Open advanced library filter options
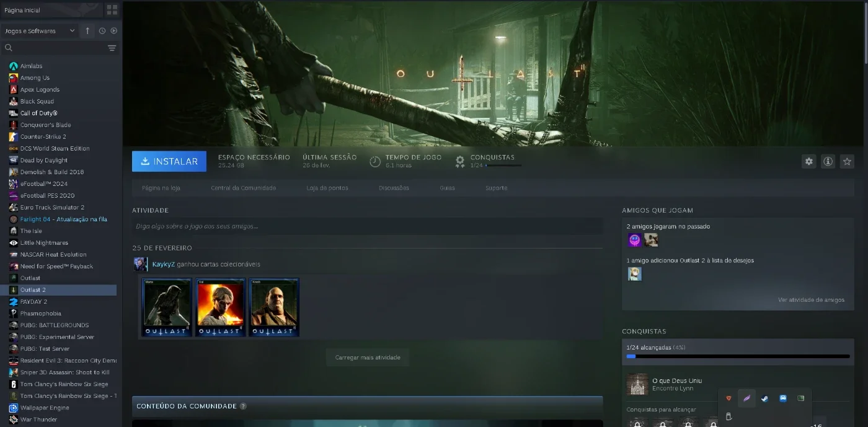Screen dimensions: 868x427 click(x=112, y=48)
